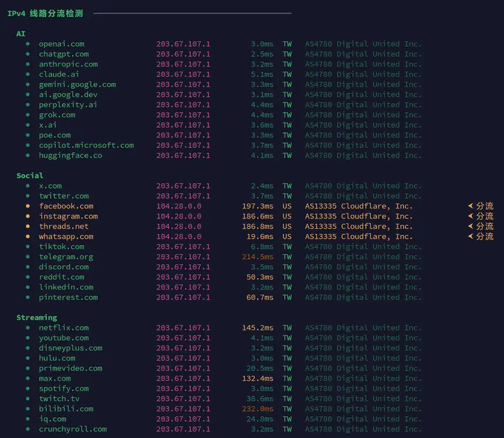Screen dimensions: 504x438
Task: Click the Streaming section heading
Action: coord(37,318)
